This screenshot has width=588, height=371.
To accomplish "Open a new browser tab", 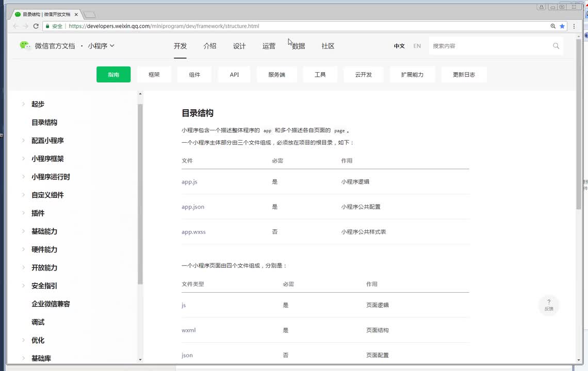I will tap(89, 14).
